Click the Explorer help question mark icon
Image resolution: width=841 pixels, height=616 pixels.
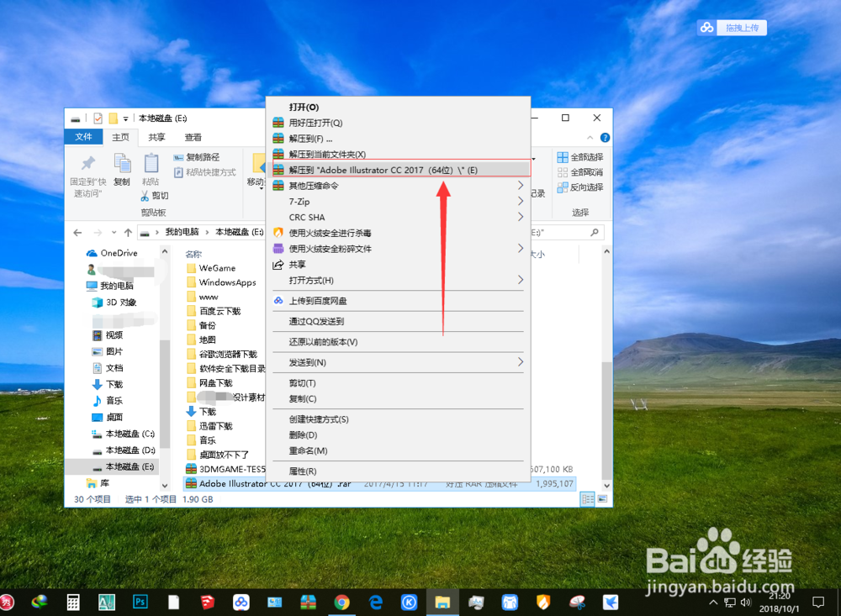click(x=605, y=138)
